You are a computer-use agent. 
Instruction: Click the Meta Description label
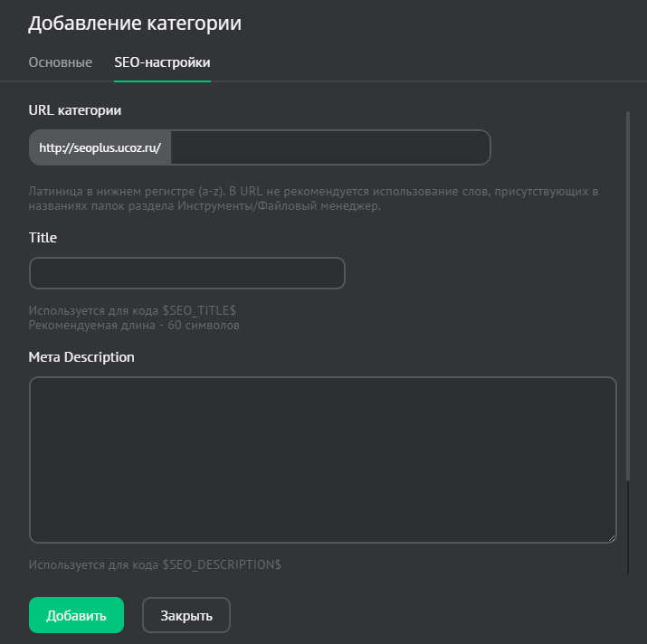pyautogui.click(x=81, y=356)
